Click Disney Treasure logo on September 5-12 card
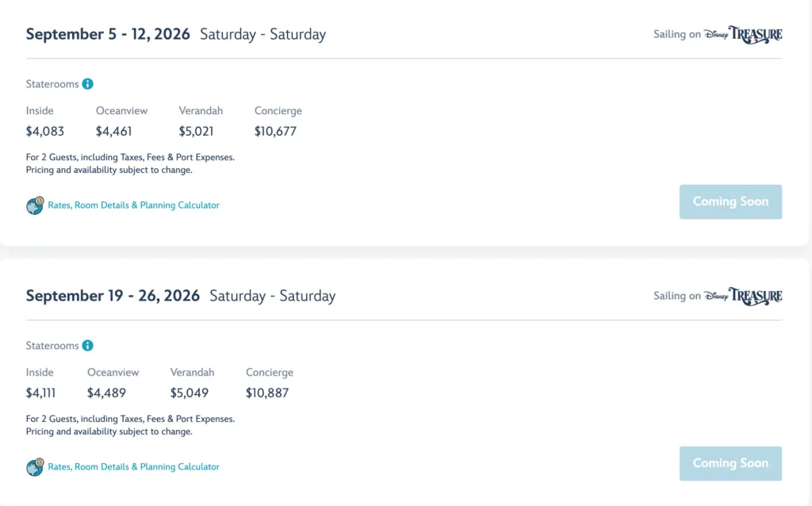This screenshot has height=506, width=812. coord(743,35)
